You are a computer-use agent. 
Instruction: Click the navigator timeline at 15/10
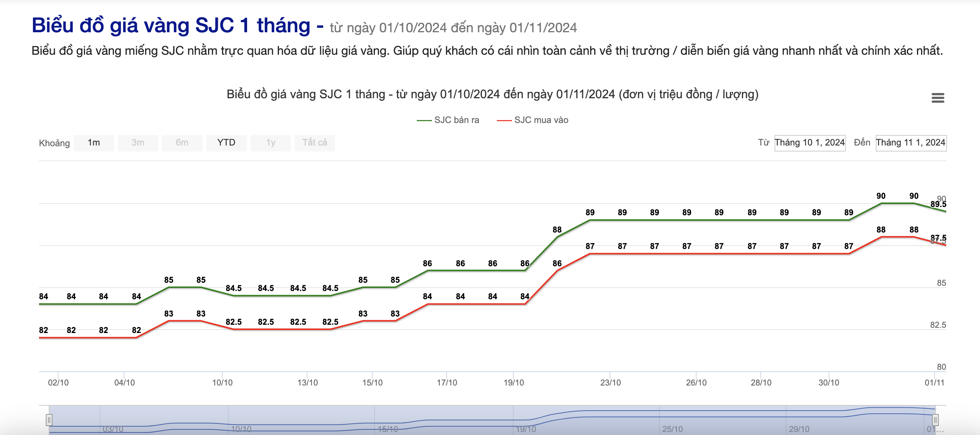click(x=388, y=429)
